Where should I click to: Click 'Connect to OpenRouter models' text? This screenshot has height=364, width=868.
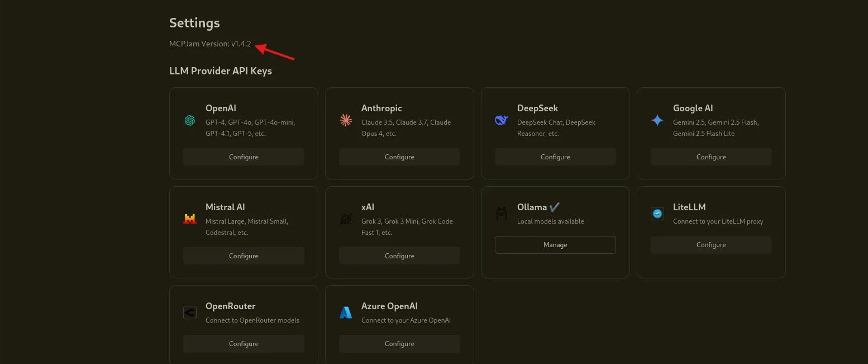(x=252, y=320)
